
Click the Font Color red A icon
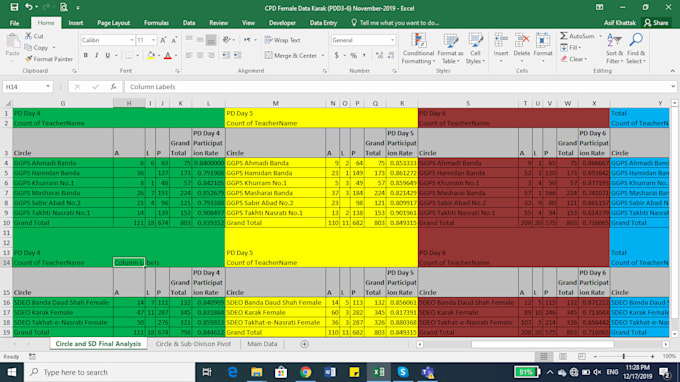coord(168,56)
